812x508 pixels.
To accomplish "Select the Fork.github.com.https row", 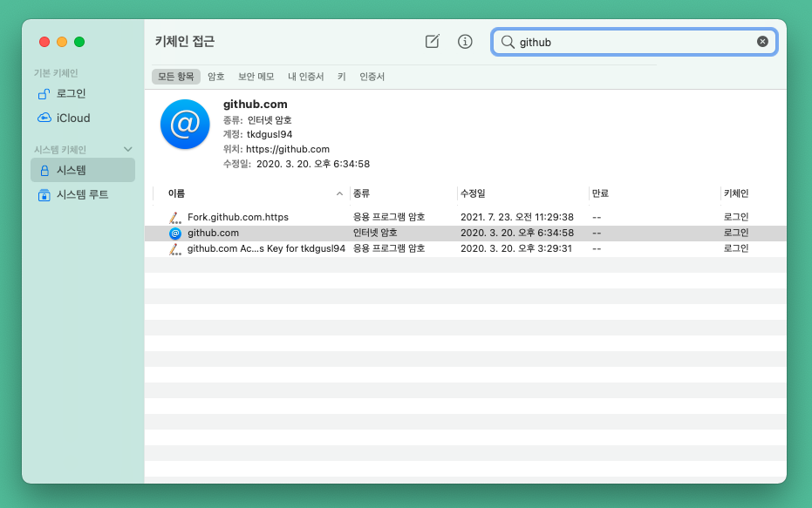I will tap(466, 217).
